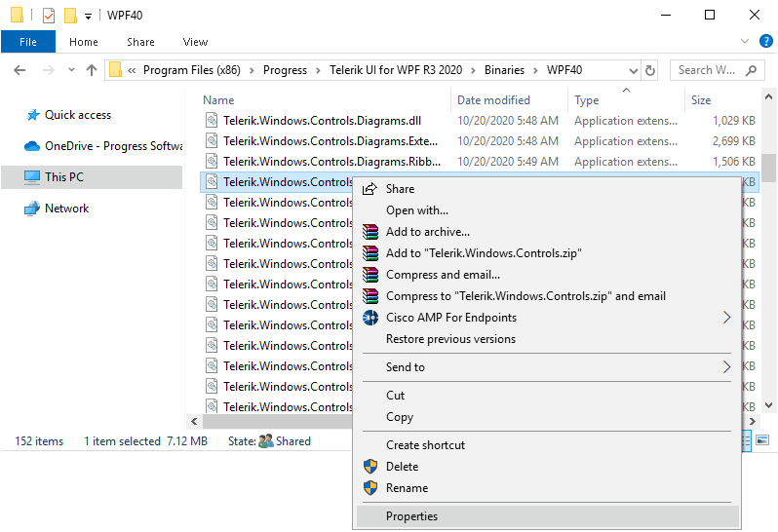Viewport: 778px width, 532px height.
Task: Select Quick access in navigation pane
Action: click(x=77, y=115)
